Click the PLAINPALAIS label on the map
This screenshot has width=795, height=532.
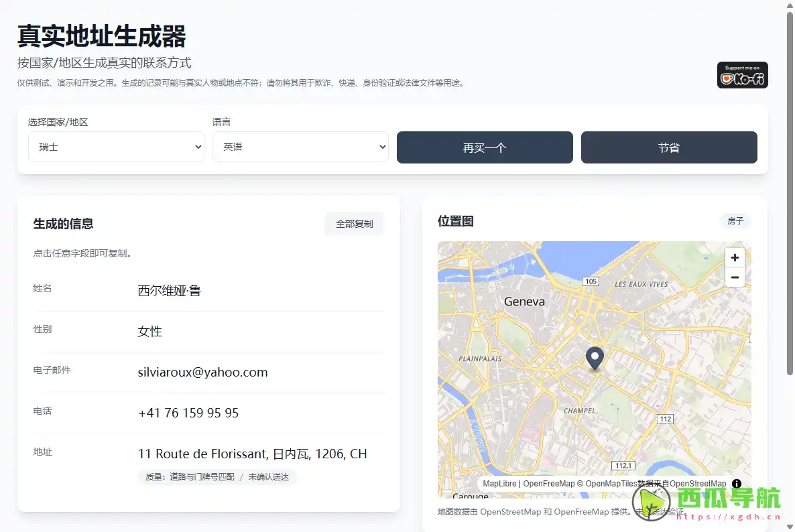coord(480,358)
